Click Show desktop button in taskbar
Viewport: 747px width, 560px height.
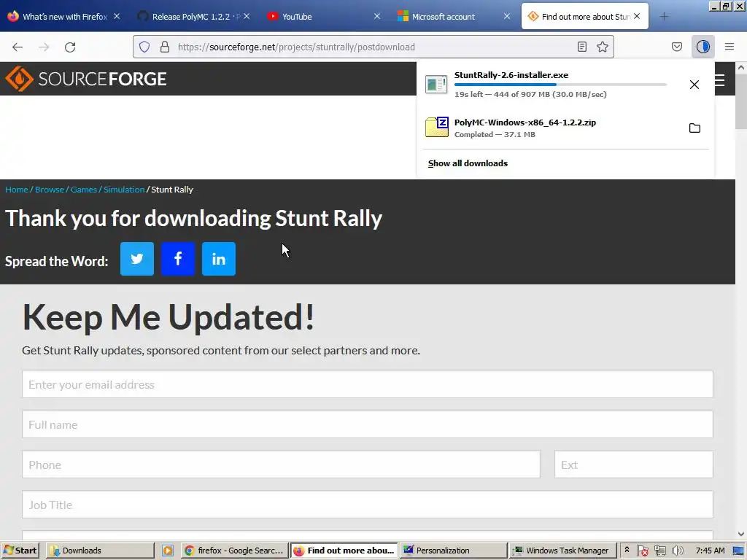(x=739, y=551)
